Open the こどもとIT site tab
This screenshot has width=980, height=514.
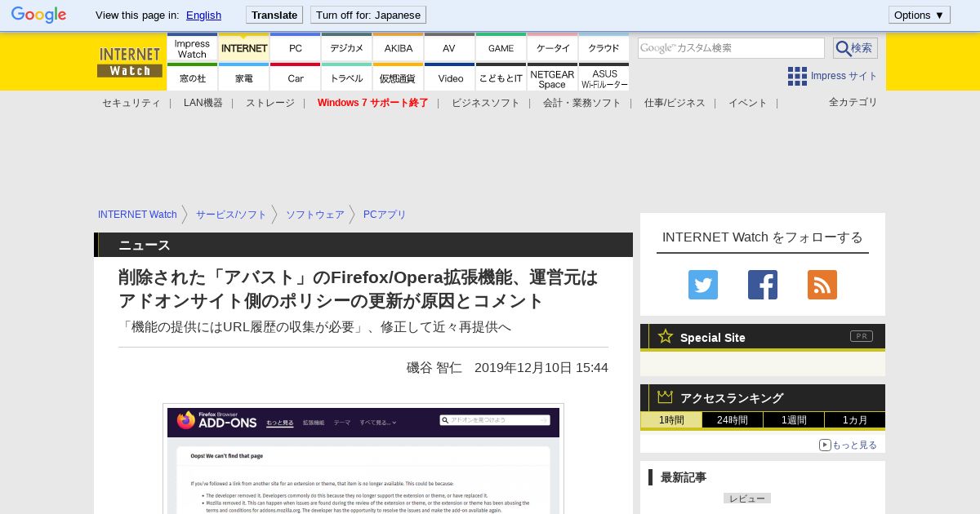(x=501, y=78)
